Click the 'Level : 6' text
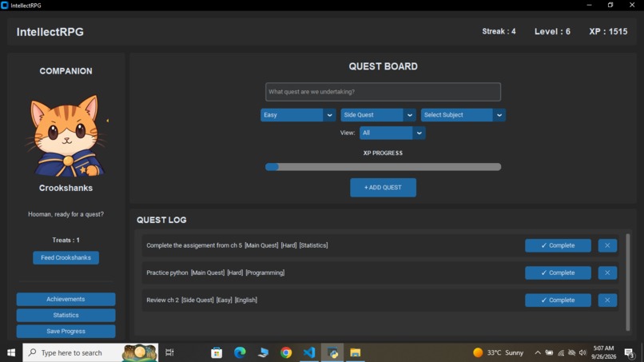644x362 pixels. point(552,32)
